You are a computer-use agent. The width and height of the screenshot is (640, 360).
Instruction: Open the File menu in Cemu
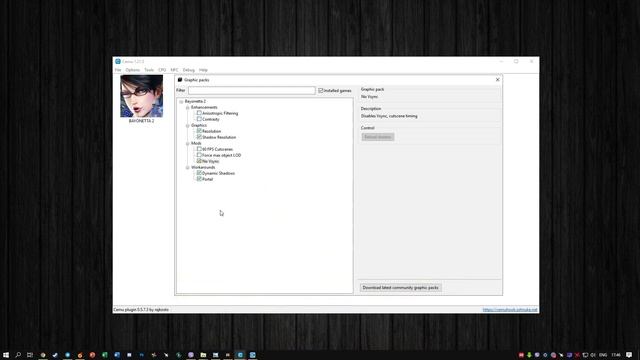tap(118, 70)
